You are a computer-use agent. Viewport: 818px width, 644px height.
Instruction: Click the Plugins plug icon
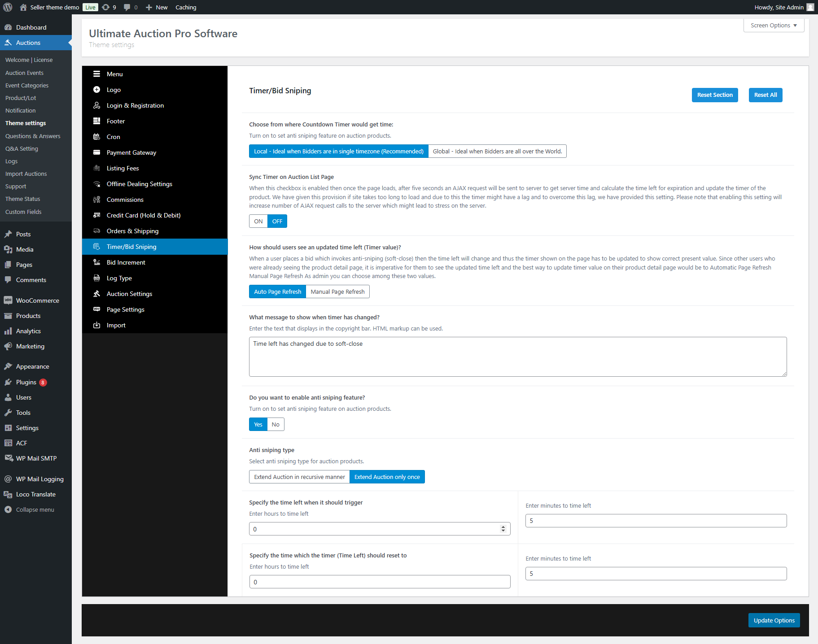pyautogui.click(x=8, y=382)
